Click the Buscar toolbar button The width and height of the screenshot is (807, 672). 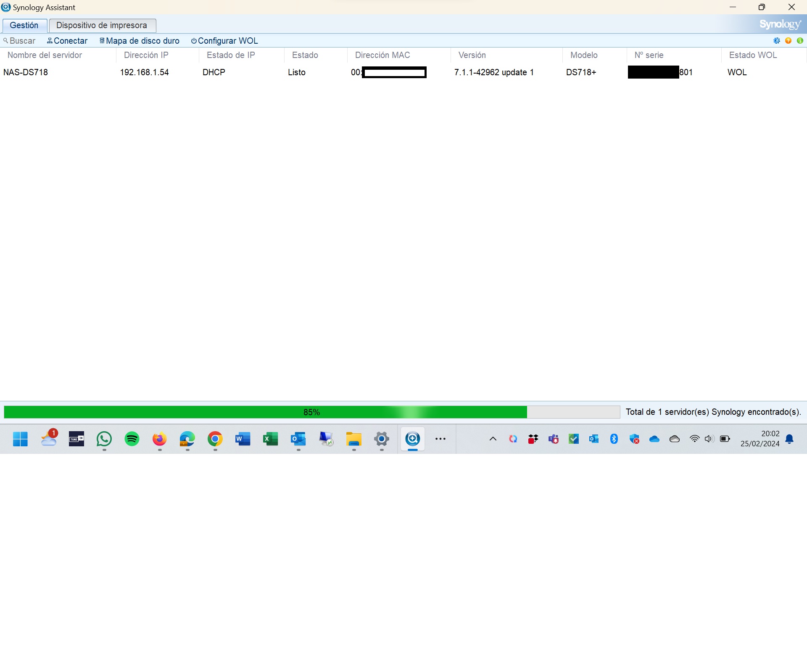(x=19, y=41)
